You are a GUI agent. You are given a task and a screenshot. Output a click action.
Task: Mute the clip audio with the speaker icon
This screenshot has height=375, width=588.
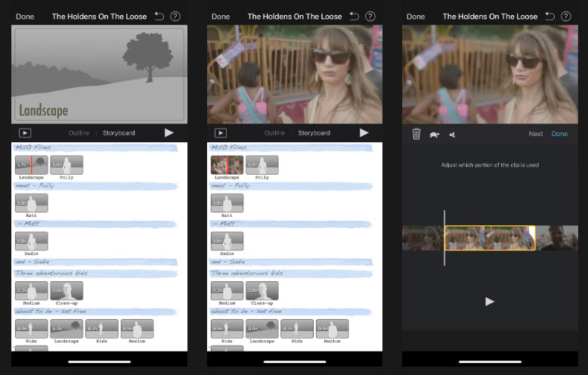[452, 135]
